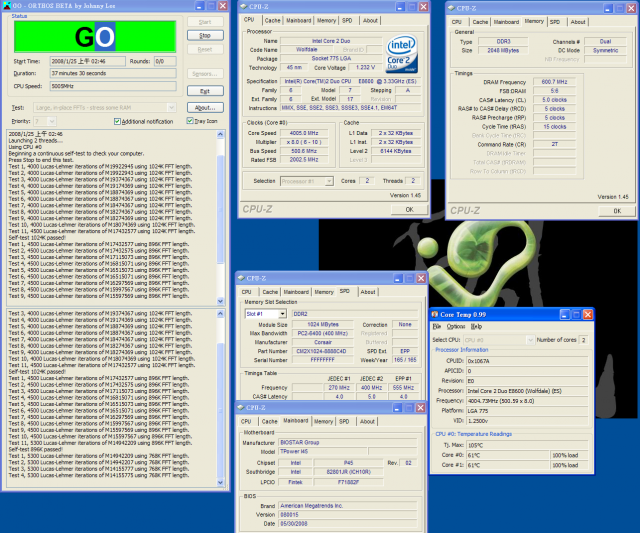640x533 pixels.
Task: Close the CPU-Z SPD window
Action: [x=421, y=278]
